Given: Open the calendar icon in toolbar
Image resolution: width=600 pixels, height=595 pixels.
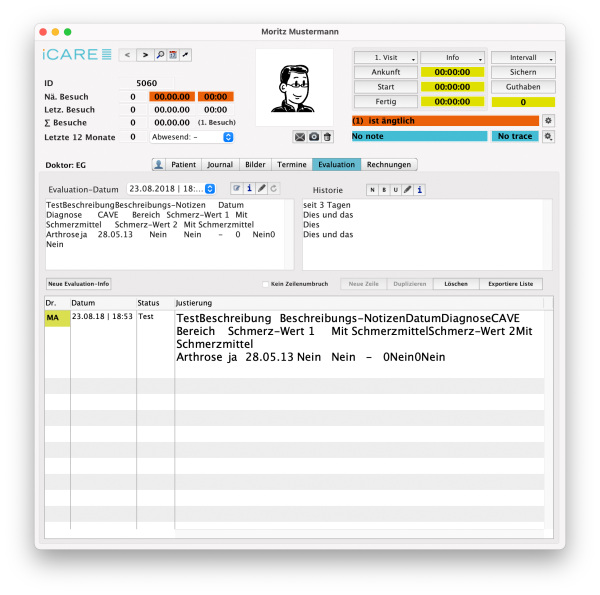Looking at the screenshot, I should tap(172, 55).
